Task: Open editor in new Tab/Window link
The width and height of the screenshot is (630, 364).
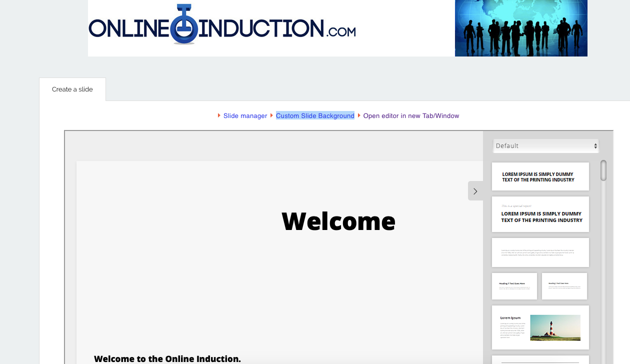Action: click(411, 116)
